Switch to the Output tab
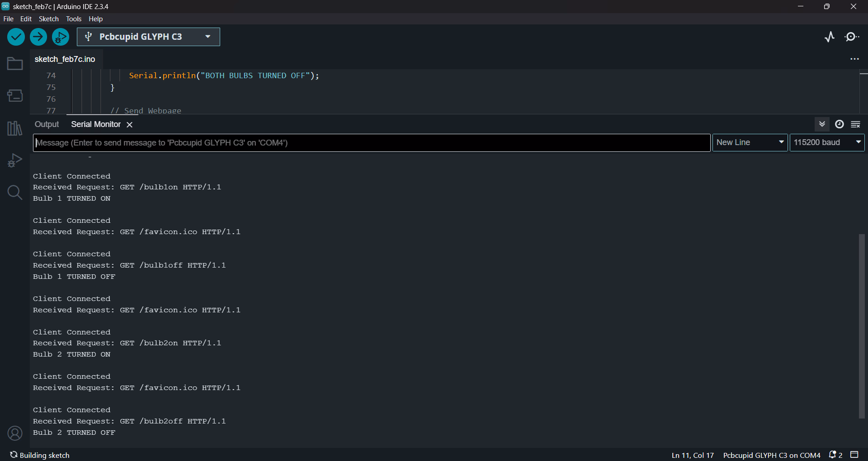 tap(47, 124)
